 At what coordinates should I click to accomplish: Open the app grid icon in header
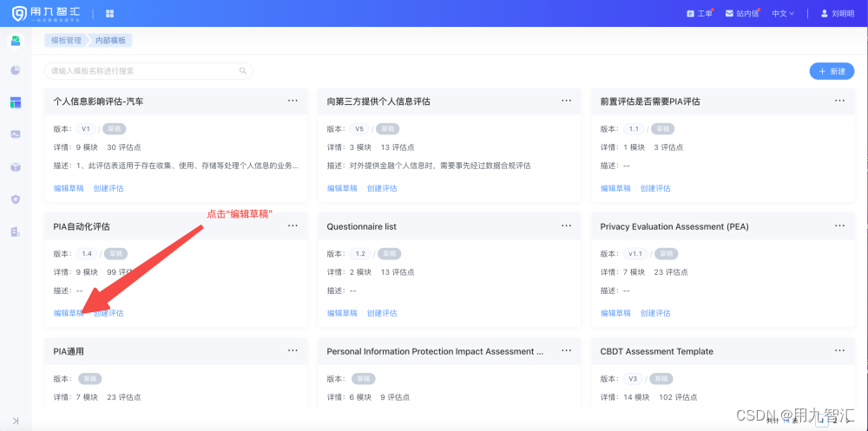pyautogui.click(x=109, y=13)
